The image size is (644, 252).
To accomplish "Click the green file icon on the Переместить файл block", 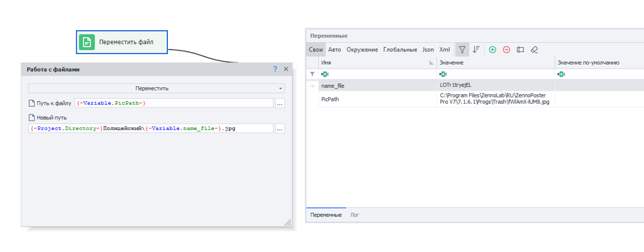I will click(87, 42).
